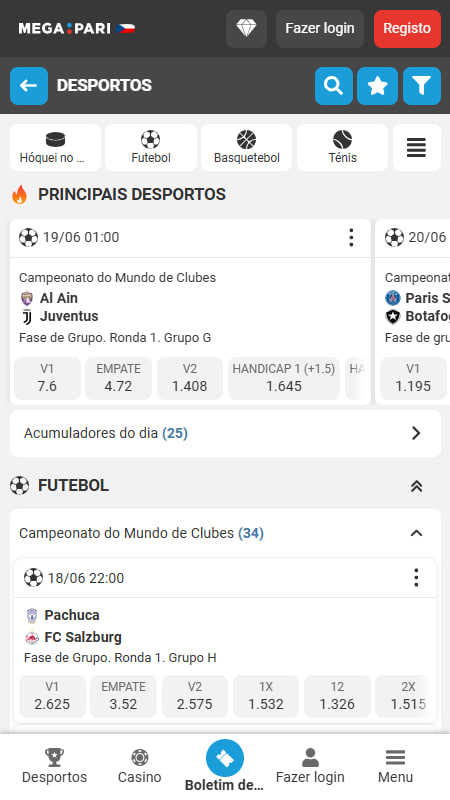450x800 pixels.
Task: Open the filter funnel icon
Action: pyautogui.click(x=422, y=86)
